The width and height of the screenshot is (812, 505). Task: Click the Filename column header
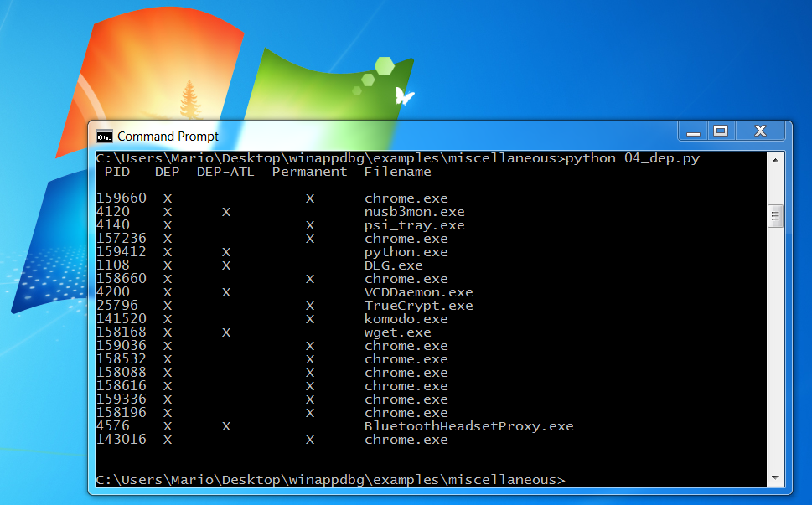coord(398,172)
